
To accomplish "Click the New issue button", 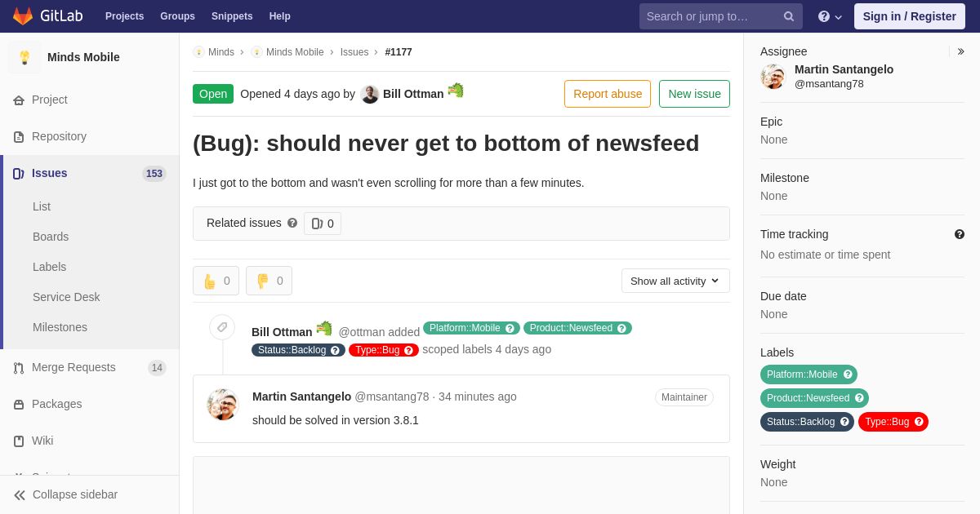I will tap(694, 94).
